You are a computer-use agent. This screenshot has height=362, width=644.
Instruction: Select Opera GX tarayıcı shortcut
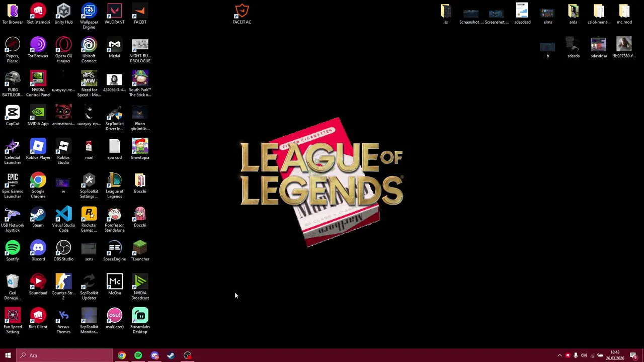(x=63, y=50)
